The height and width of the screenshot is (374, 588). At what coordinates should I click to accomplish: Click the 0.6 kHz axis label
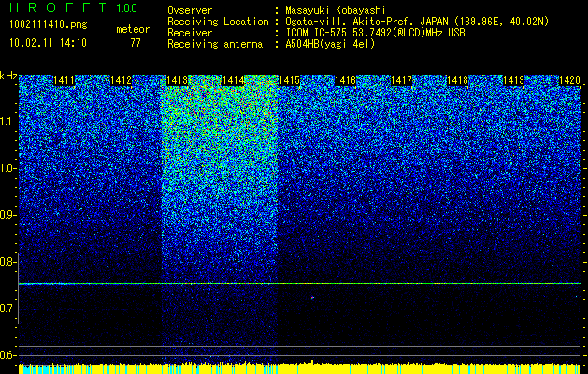click(x=7, y=355)
